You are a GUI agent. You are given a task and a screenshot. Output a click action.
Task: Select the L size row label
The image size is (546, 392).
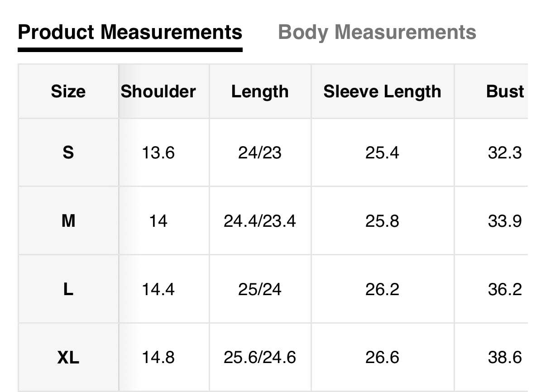coord(68,289)
